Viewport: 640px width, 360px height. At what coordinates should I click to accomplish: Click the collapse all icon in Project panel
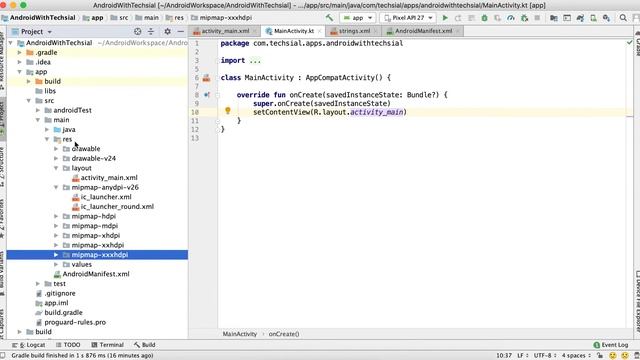[x=151, y=31]
